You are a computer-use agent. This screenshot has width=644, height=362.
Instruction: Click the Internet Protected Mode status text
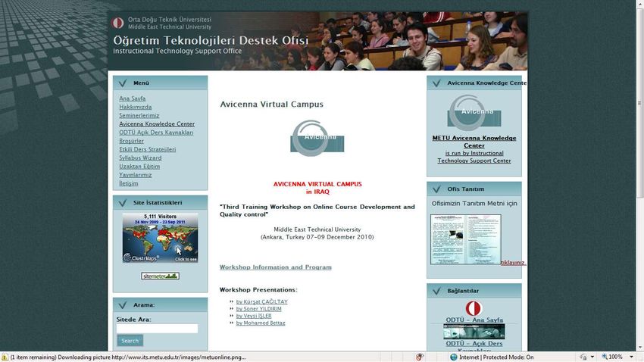click(x=496, y=357)
